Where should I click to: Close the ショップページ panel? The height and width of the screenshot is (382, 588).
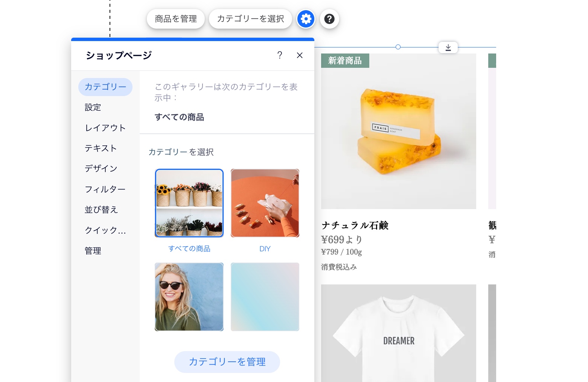[x=300, y=55]
